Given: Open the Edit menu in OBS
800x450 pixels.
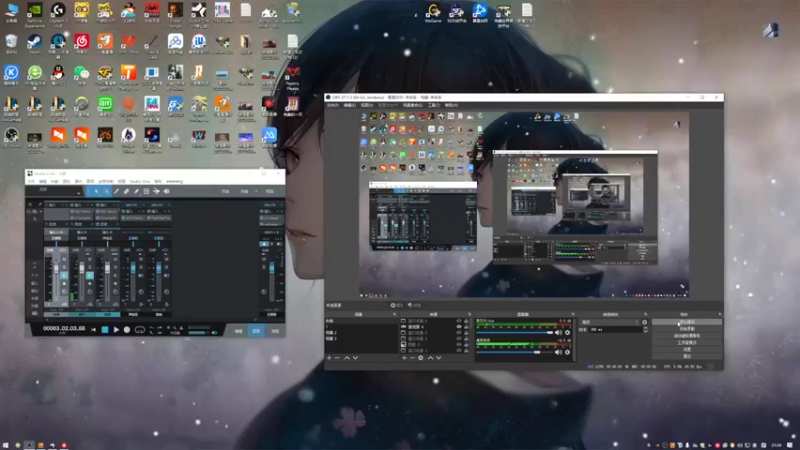Looking at the screenshot, I should pyautogui.click(x=349, y=105).
